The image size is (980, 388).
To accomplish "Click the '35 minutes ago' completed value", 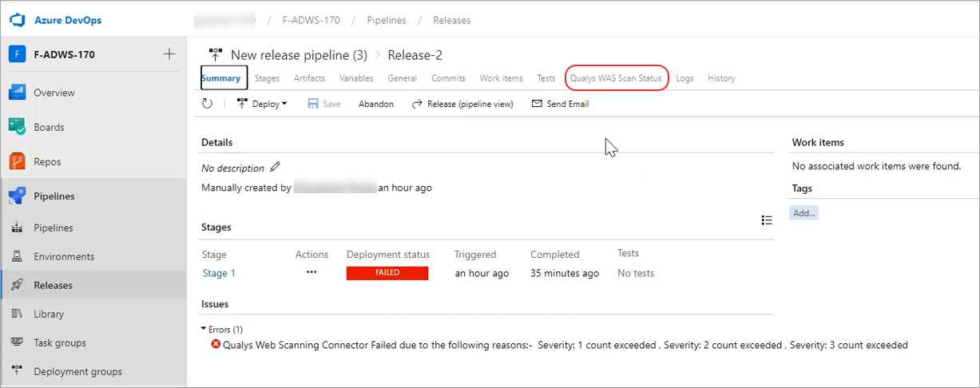I will 565,273.
